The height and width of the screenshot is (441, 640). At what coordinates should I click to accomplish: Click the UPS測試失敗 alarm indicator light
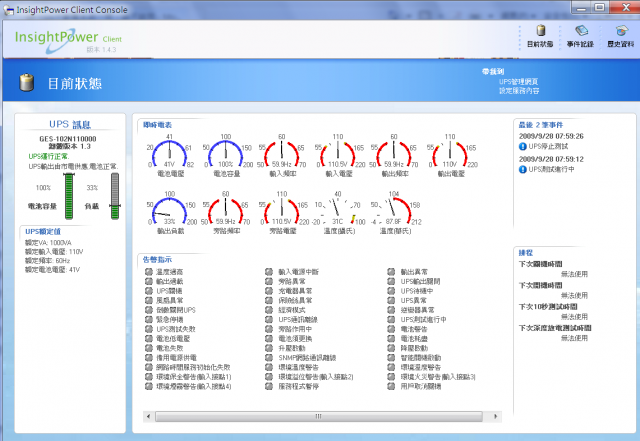click(x=149, y=329)
